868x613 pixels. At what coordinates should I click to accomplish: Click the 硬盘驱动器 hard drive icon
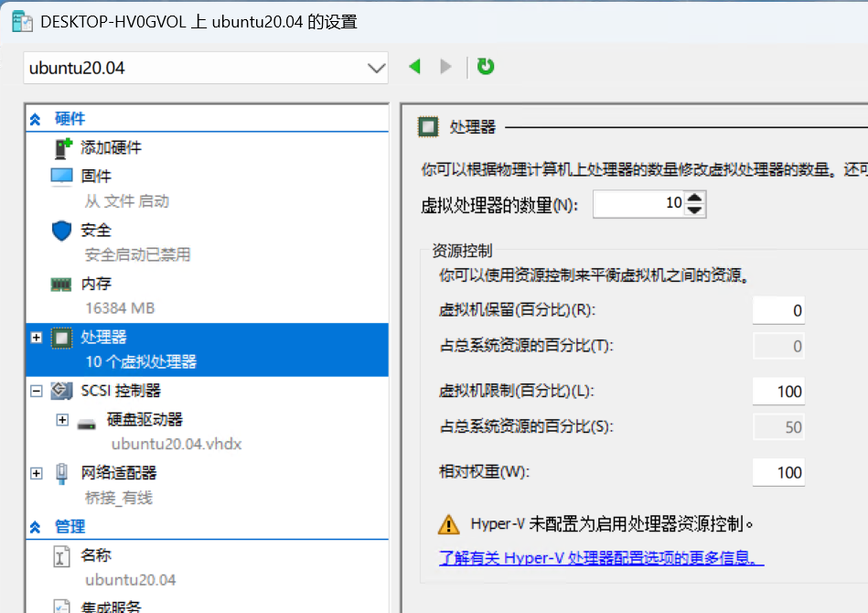86,425
